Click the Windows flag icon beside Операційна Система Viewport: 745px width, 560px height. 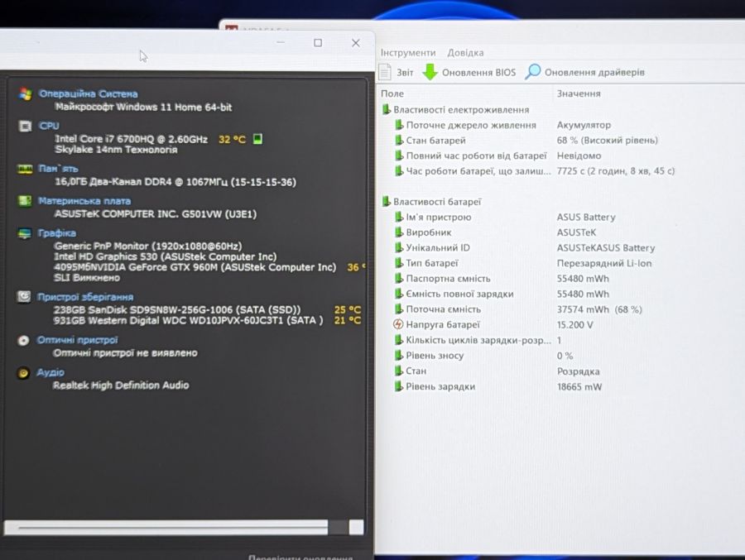pyautogui.click(x=25, y=93)
